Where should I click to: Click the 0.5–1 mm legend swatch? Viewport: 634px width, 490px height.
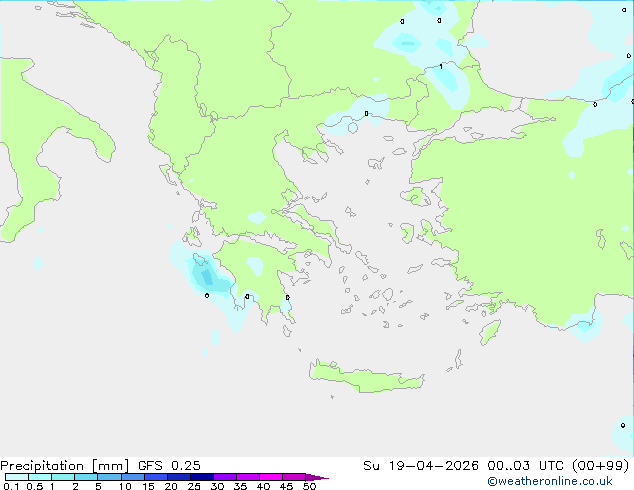(40, 477)
